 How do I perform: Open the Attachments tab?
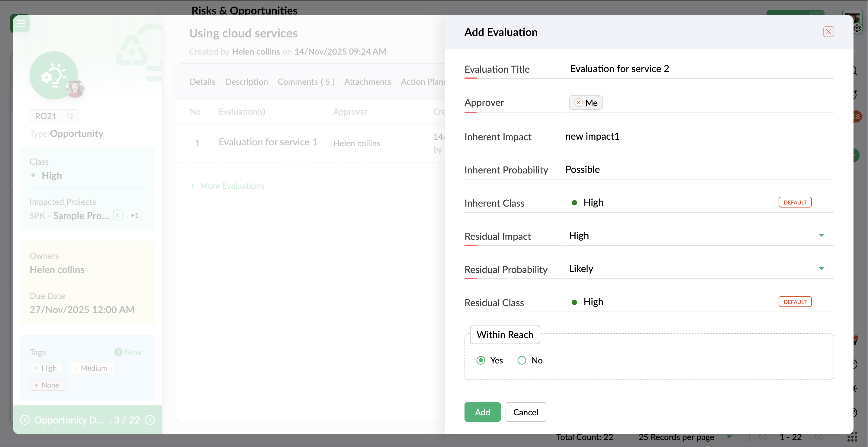point(367,82)
